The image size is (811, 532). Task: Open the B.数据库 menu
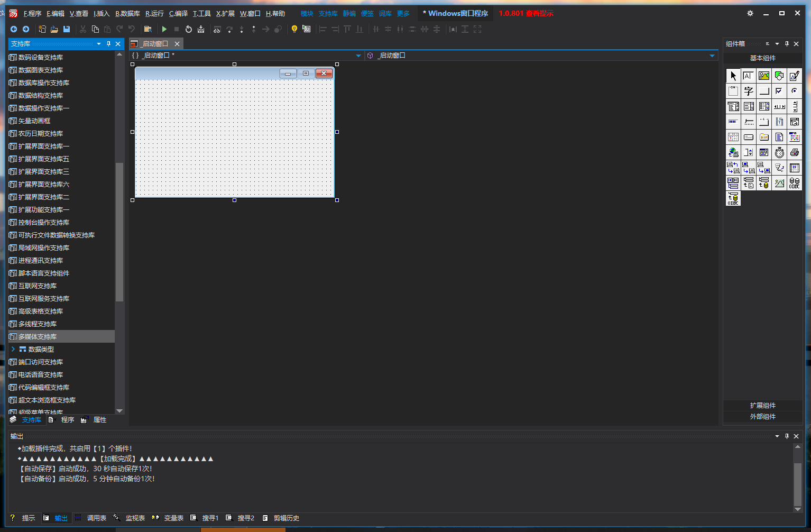click(x=128, y=13)
